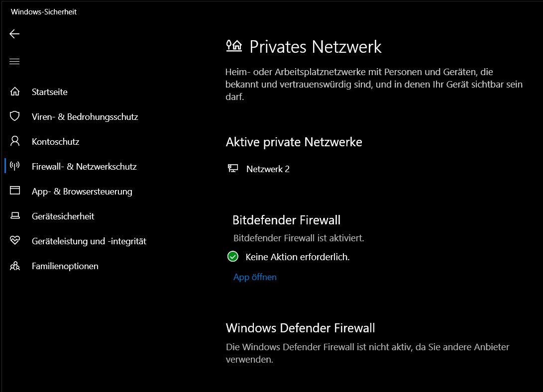The width and height of the screenshot is (543, 392).
Task: Open the hamburger navigation menu
Action: 14,62
